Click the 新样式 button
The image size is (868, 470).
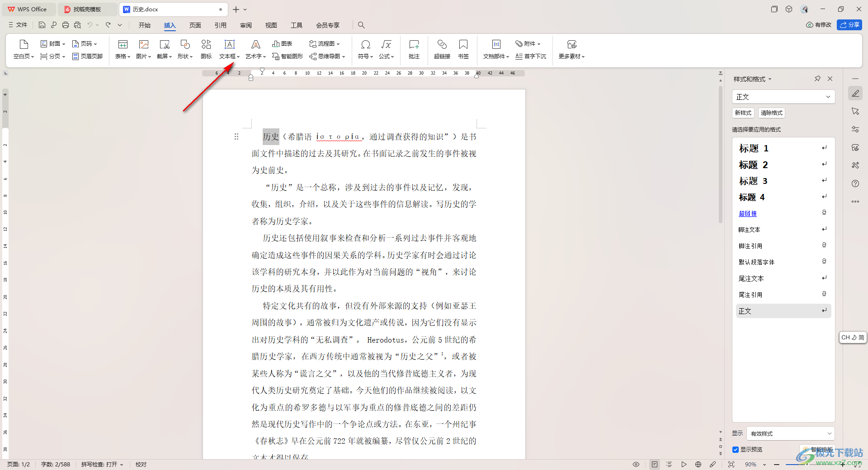(x=743, y=113)
